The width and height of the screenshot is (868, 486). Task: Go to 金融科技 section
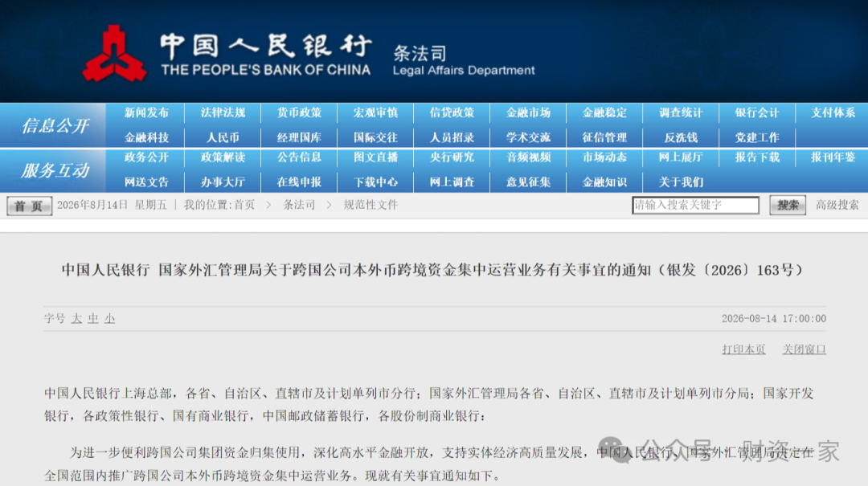(x=146, y=137)
